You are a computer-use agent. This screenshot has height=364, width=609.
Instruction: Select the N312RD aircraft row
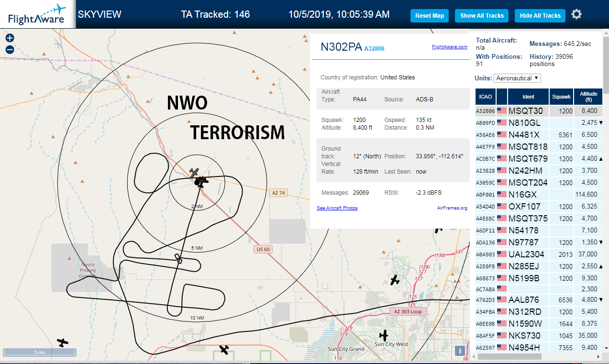coord(539,312)
